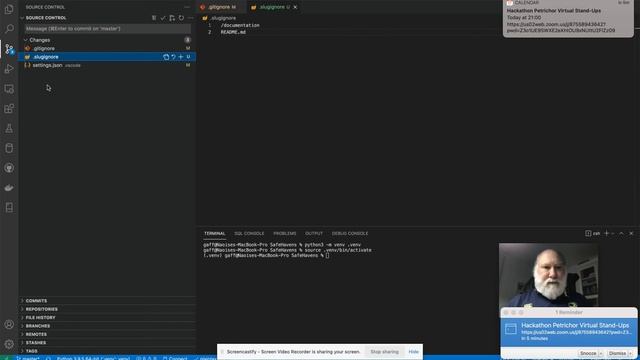Select .gitignore in the Changes list
The height and width of the screenshot is (360, 640).
click(107, 48)
